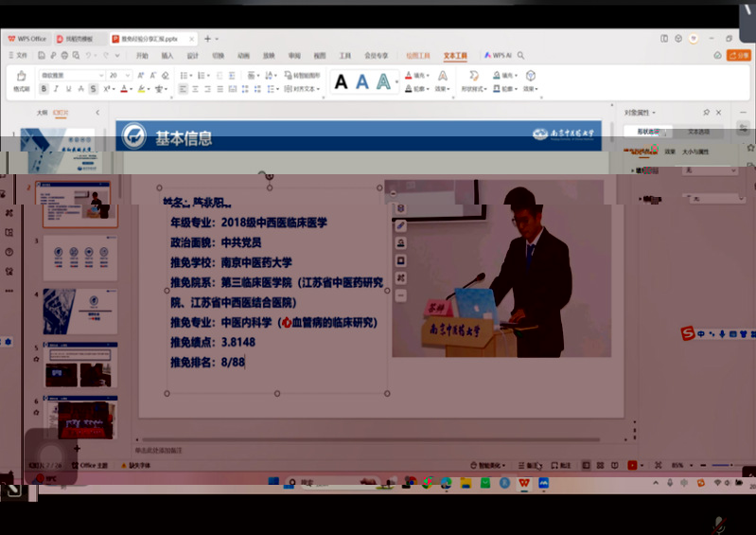The image size is (756, 535).
Task: Open WPS AI from the ribbon
Action: [x=499, y=55]
